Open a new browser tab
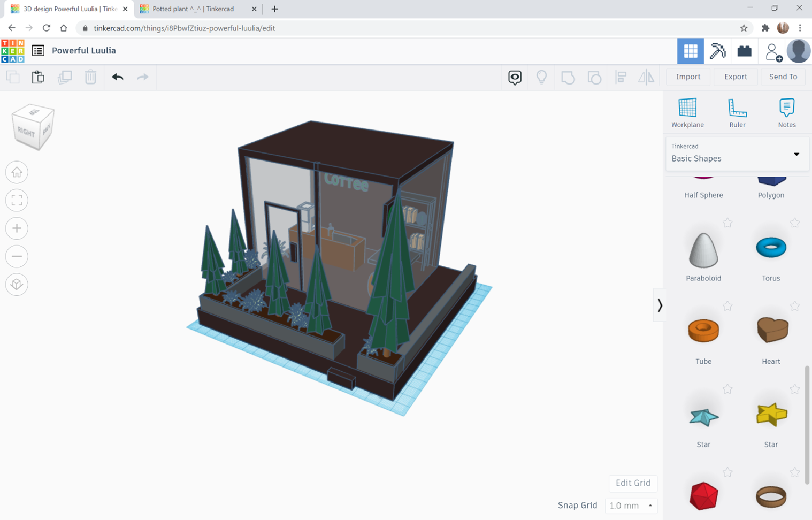 (x=274, y=9)
